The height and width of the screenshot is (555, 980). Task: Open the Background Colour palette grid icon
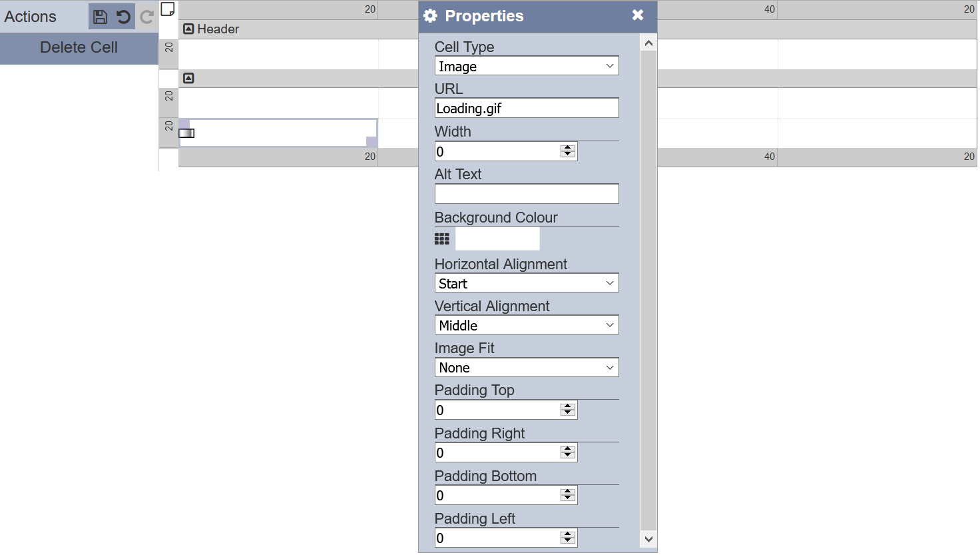click(x=442, y=239)
